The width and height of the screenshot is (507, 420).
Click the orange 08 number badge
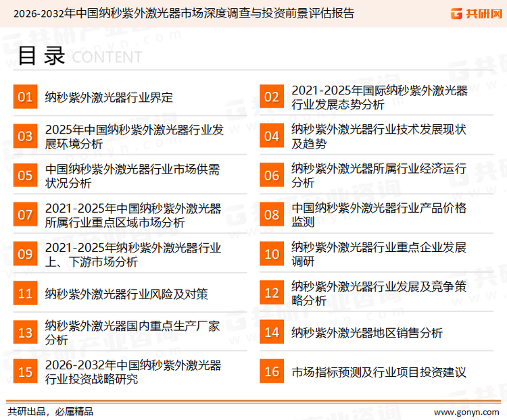(272, 215)
